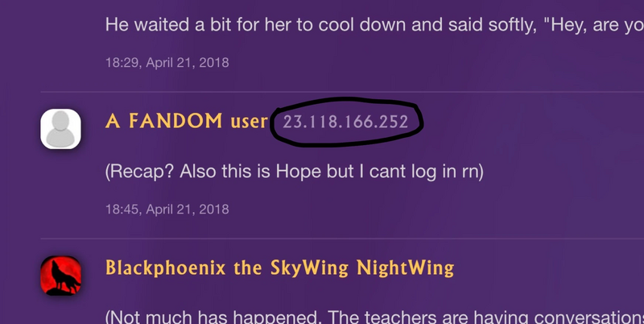644x324 pixels.
Task: Click "SkyWing" in the Blackphoenix username
Action: point(309,268)
